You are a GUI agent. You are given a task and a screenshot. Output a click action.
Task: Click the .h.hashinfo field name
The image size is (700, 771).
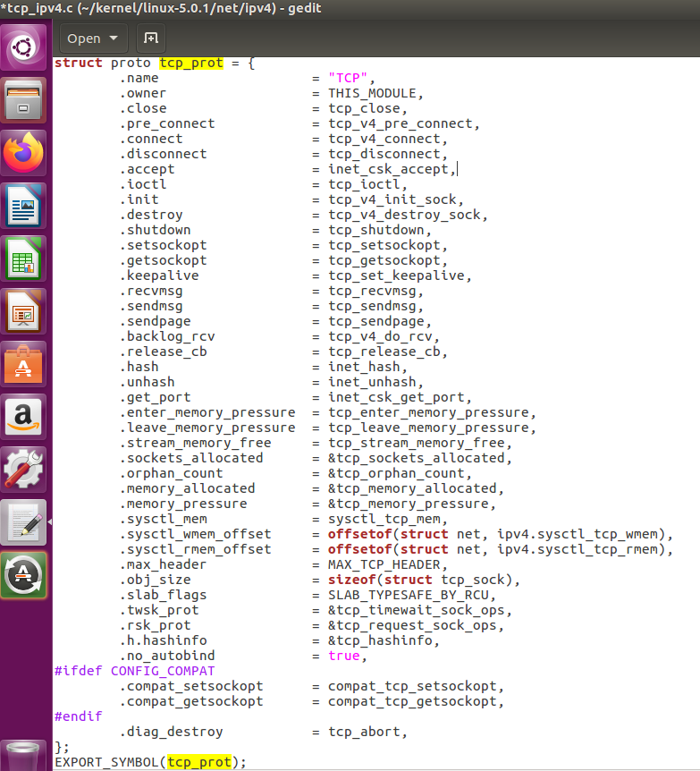pos(164,641)
